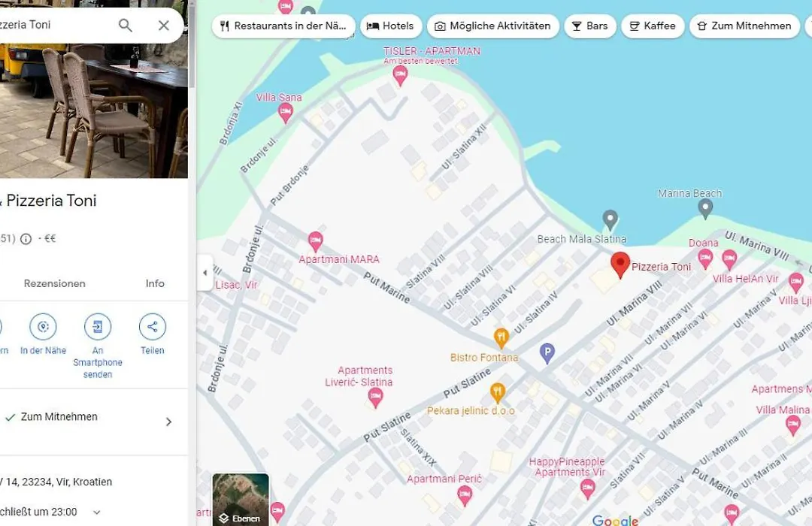The height and width of the screenshot is (526, 812).
Task: Clear the search with the X icon
Action: pos(164,25)
